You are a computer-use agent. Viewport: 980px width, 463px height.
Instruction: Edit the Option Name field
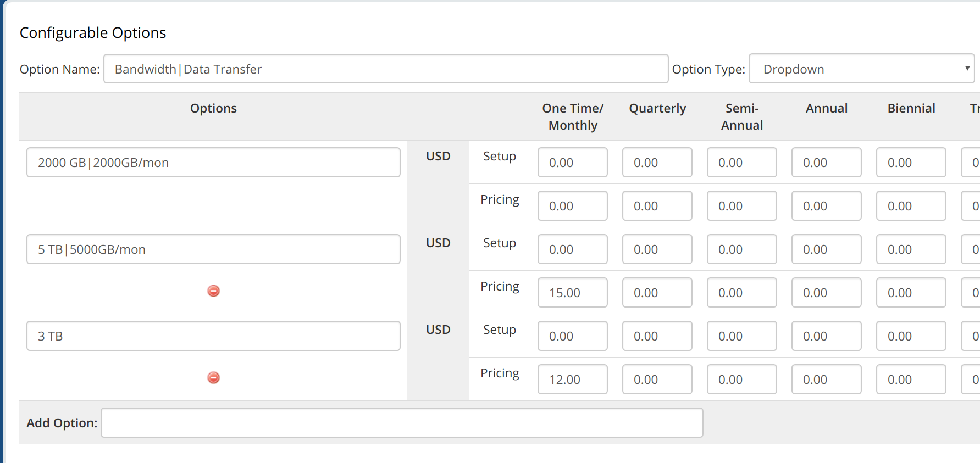[386, 69]
